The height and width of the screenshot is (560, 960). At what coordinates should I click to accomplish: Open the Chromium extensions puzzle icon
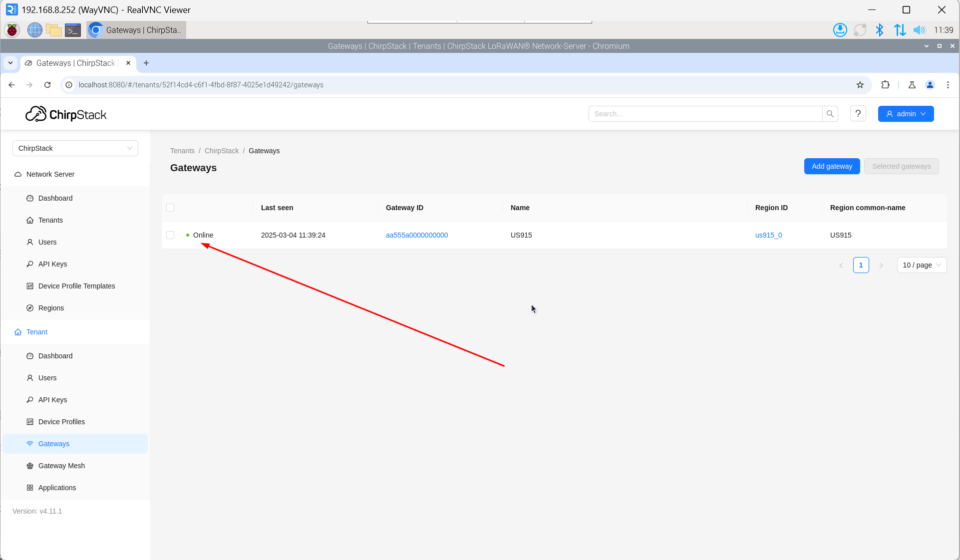(885, 85)
